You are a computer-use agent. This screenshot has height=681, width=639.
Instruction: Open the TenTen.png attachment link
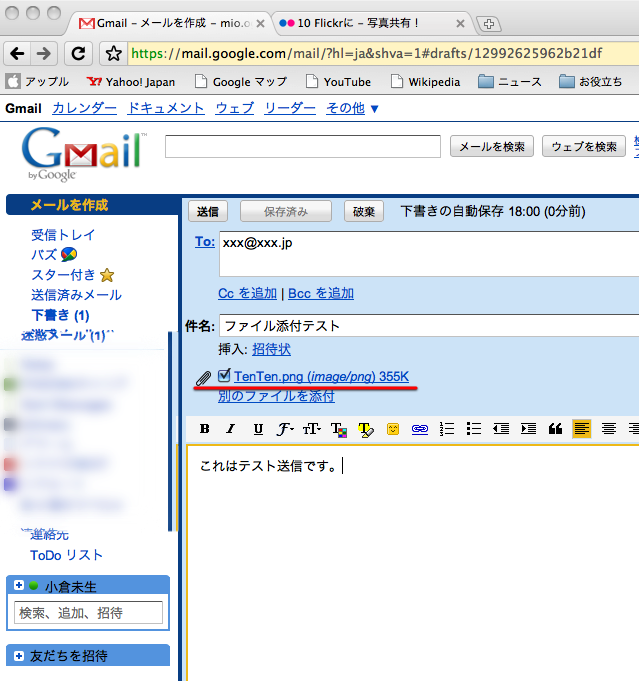point(321,377)
